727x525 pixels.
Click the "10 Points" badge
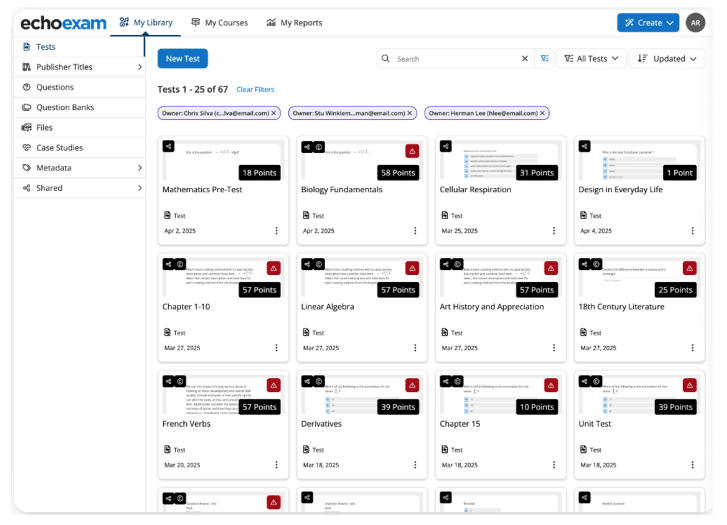(x=536, y=407)
